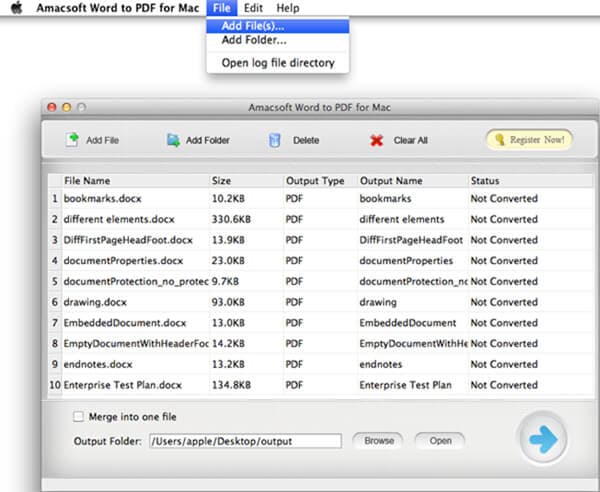This screenshot has height=492, width=600.
Task: Select drawing.docx in the file list
Action: click(x=95, y=302)
